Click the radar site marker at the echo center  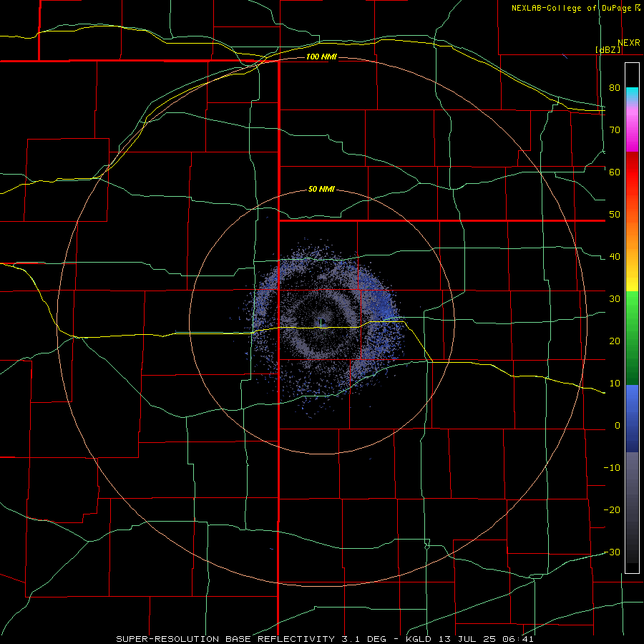click(321, 323)
